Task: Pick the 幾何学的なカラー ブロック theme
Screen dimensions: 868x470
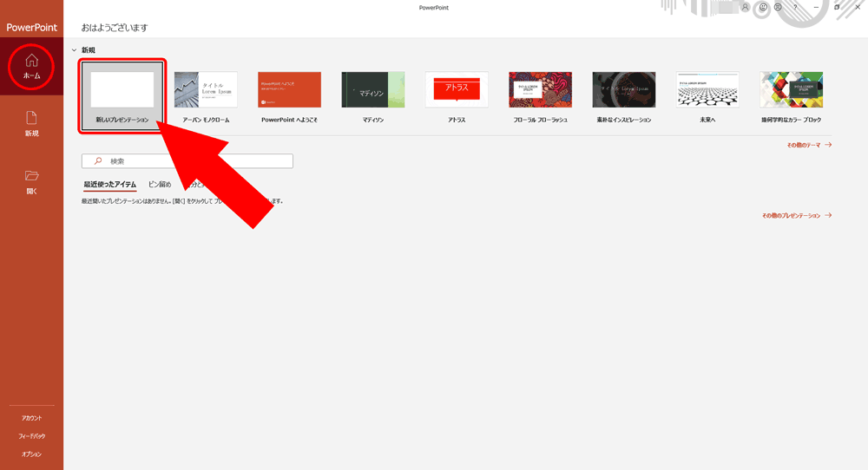Action: pos(791,96)
